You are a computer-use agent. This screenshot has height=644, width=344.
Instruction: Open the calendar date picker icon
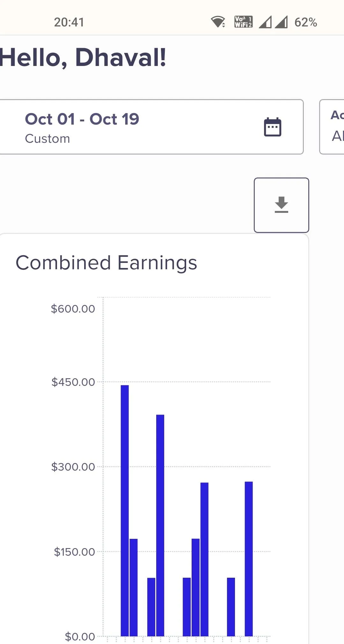(273, 127)
